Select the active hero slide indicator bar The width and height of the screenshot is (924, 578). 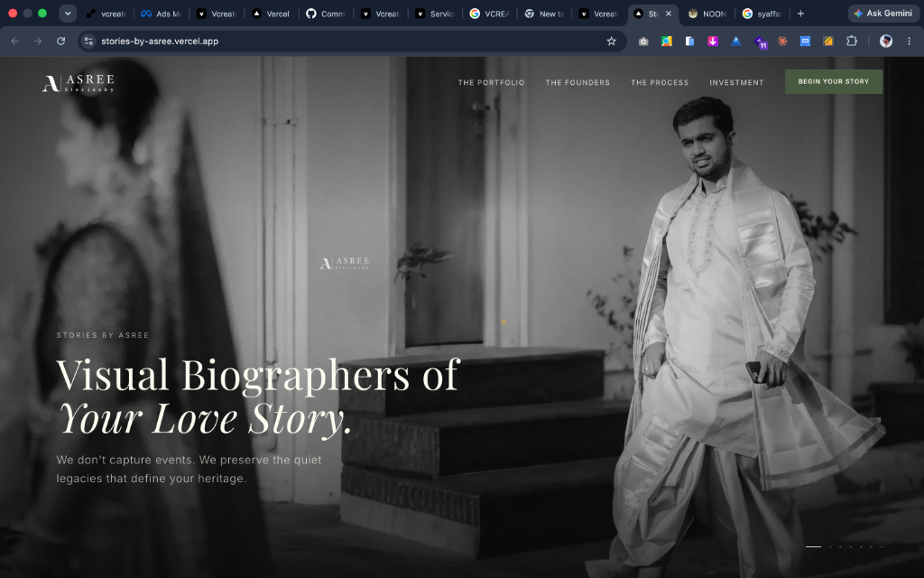coord(813,546)
